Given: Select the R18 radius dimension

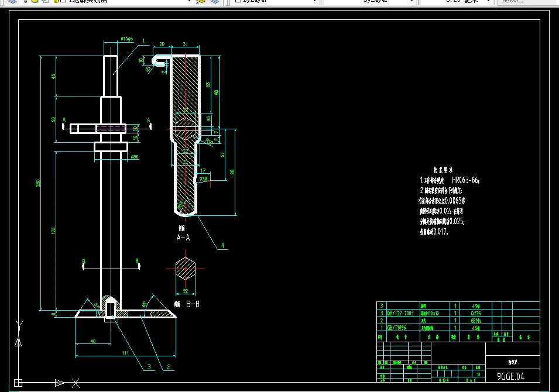Looking at the screenshot, I should 203,179.
